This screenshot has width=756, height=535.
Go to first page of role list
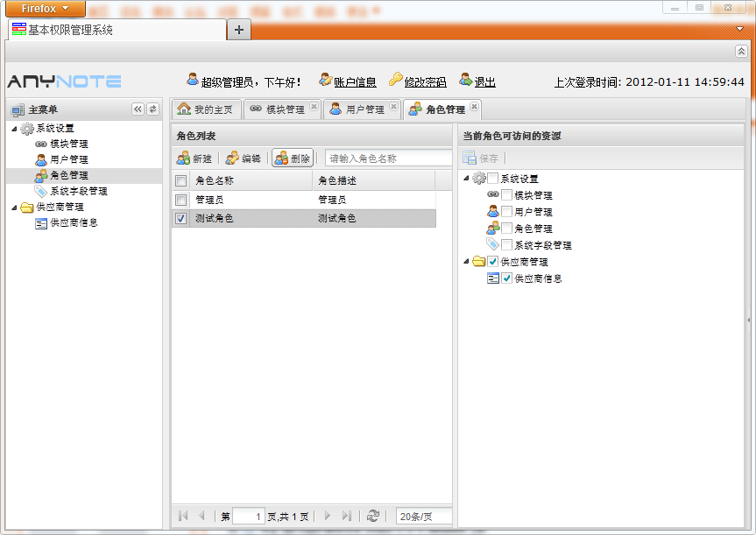pyautogui.click(x=183, y=516)
